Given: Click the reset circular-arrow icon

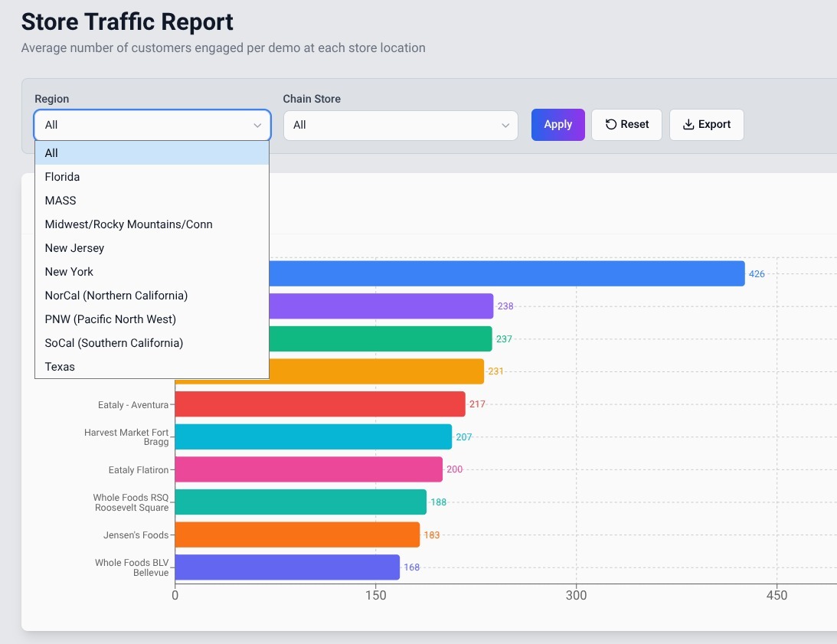Looking at the screenshot, I should pyautogui.click(x=611, y=124).
